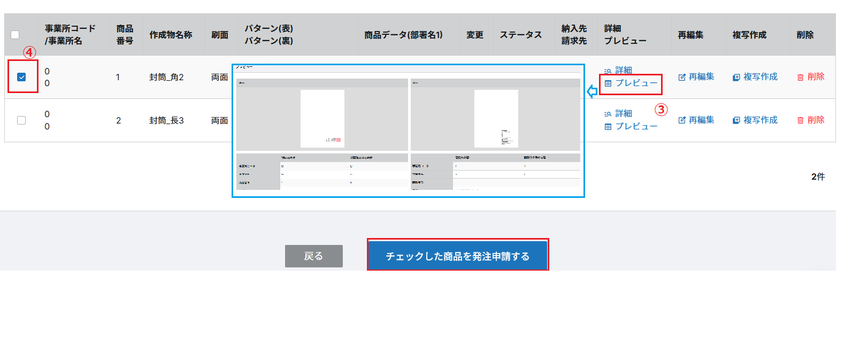Click the 商品番号 column header
Image resolution: width=868 pixels, height=361 pixels.
[x=125, y=35]
